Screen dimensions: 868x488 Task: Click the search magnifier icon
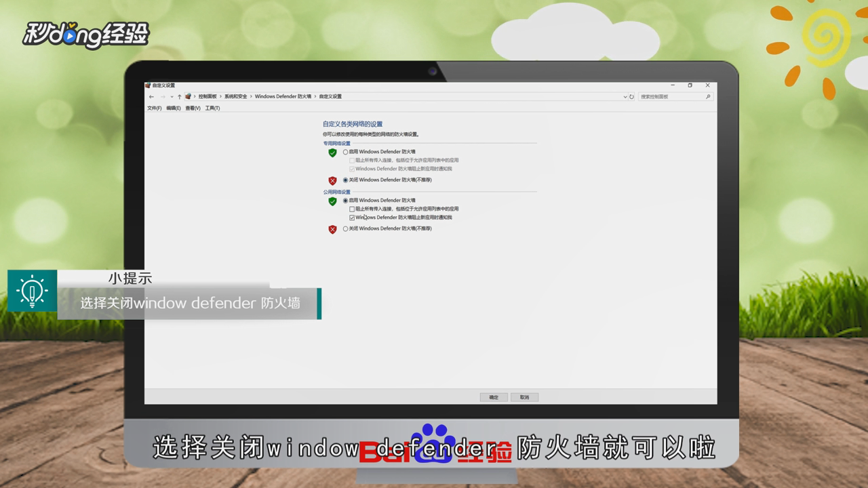[x=708, y=97]
